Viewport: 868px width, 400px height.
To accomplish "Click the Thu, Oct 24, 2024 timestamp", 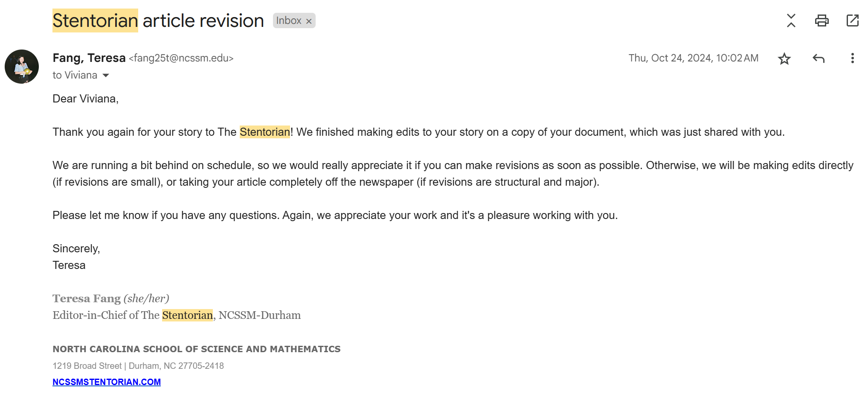I will click(x=693, y=58).
